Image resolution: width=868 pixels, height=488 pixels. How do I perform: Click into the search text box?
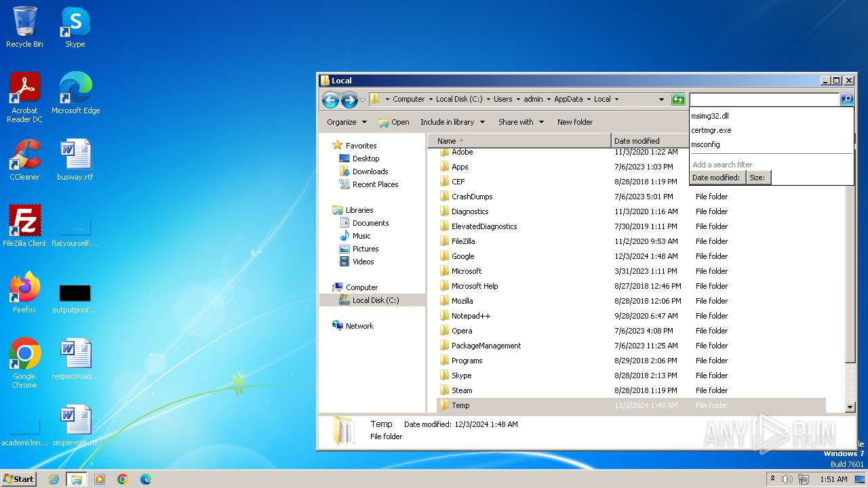click(764, 100)
